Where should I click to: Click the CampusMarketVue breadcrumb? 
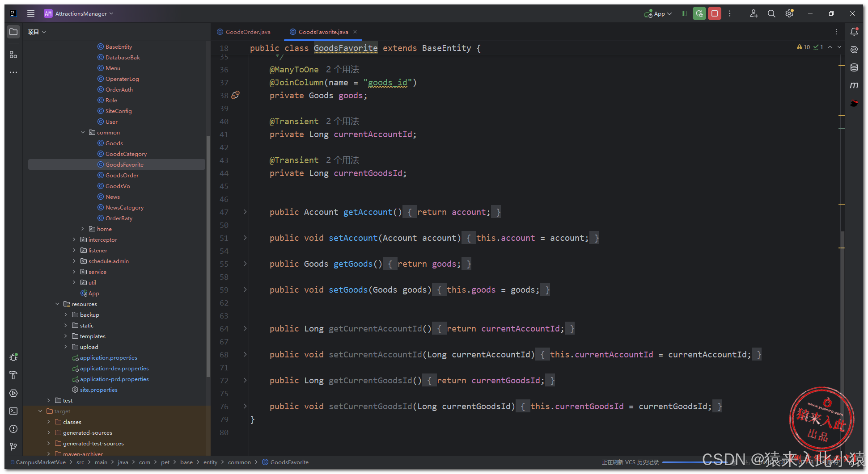[38, 462]
